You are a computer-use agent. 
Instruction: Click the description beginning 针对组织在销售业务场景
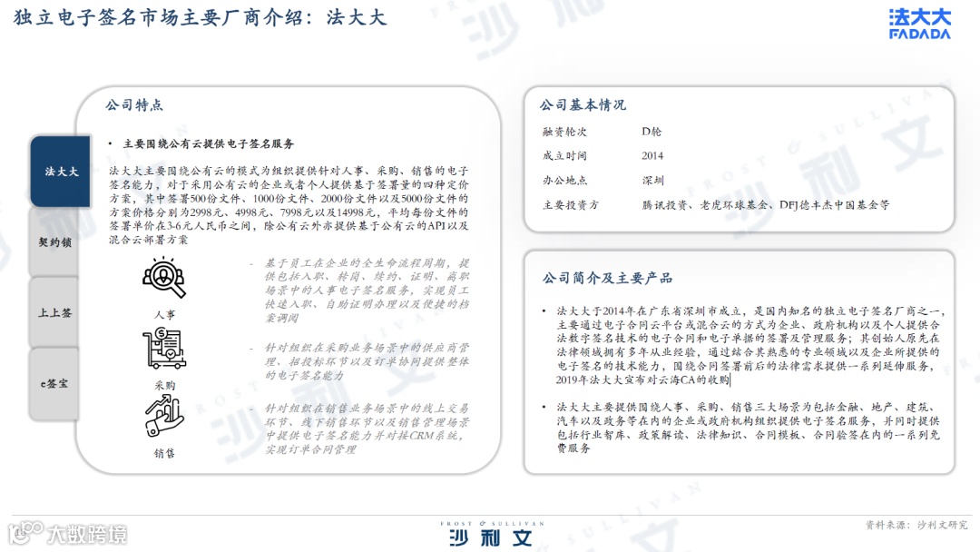click(367, 429)
